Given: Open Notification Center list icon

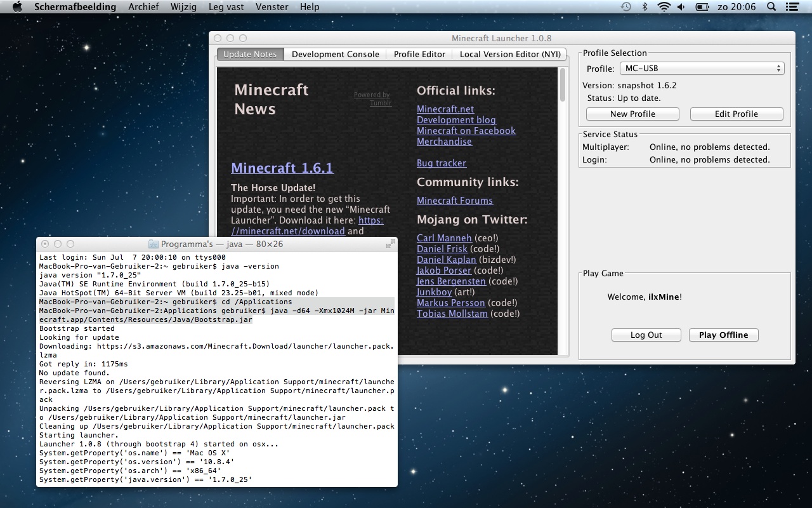Looking at the screenshot, I should [x=792, y=7].
